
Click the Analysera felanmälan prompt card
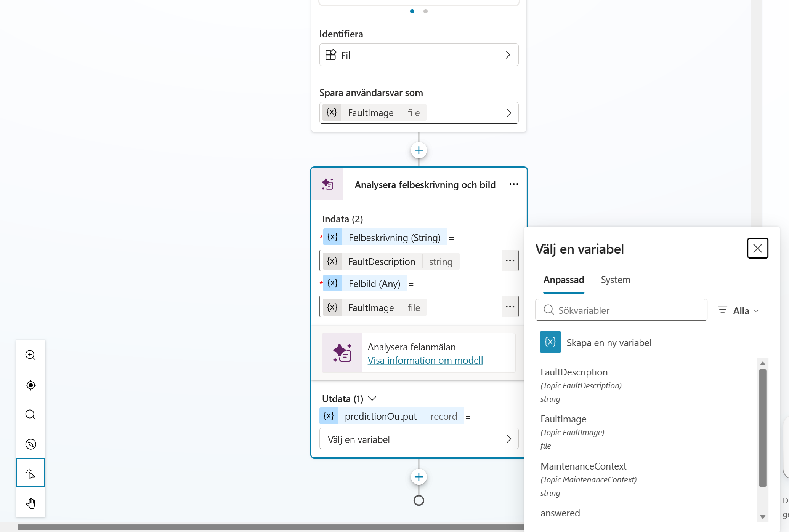pyautogui.click(x=419, y=353)
